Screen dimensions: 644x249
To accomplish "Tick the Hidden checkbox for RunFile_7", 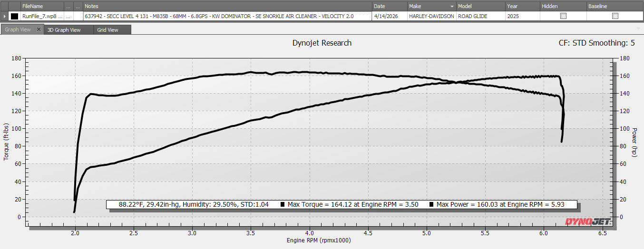I will tap(564, 16).
